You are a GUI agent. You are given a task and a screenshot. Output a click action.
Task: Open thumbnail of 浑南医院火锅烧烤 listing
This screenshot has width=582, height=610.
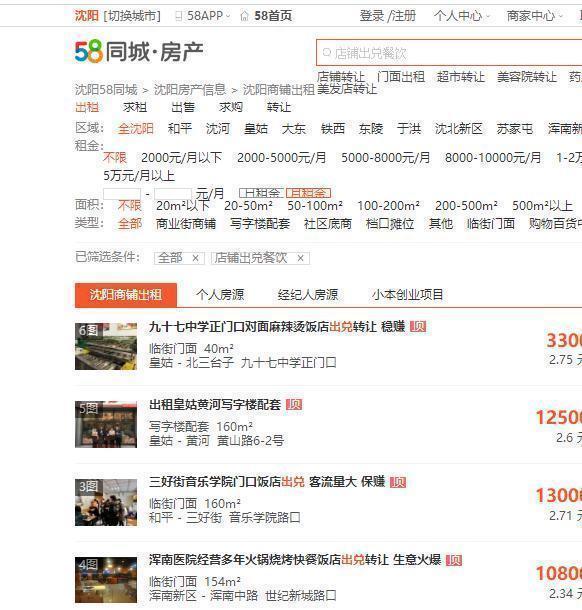point(106,580)
